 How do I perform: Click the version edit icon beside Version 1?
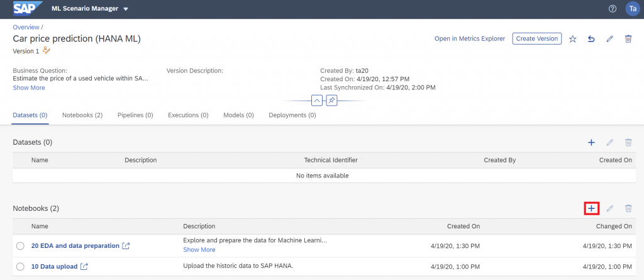click(x=47, y=51)
